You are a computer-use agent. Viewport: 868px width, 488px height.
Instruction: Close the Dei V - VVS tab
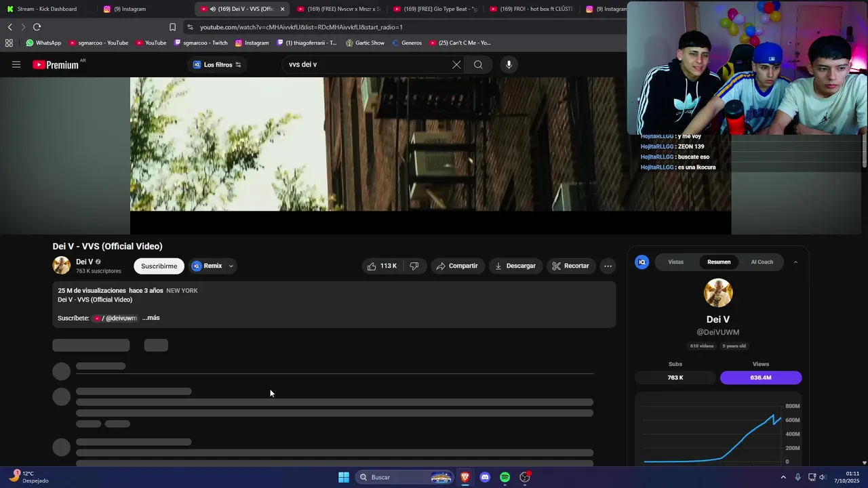[x=282, y=9]
